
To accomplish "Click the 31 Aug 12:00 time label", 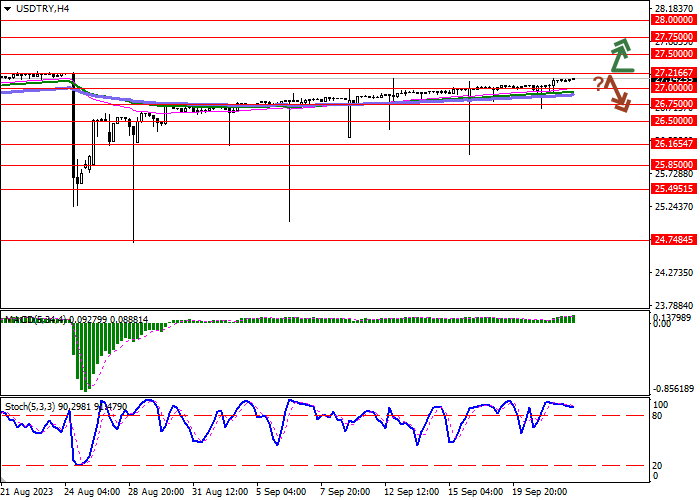I will coord(220,492).
